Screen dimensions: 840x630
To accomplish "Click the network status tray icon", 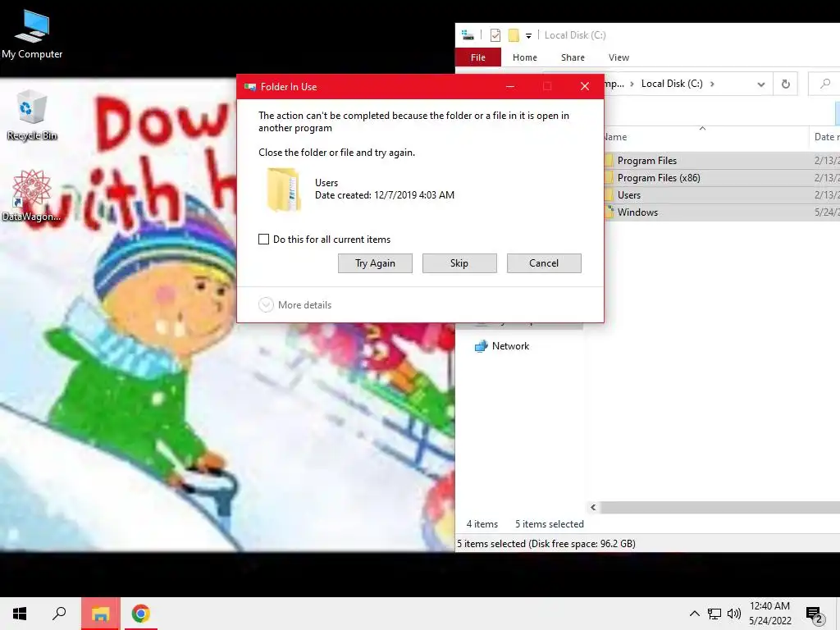I will click(714, 614).
